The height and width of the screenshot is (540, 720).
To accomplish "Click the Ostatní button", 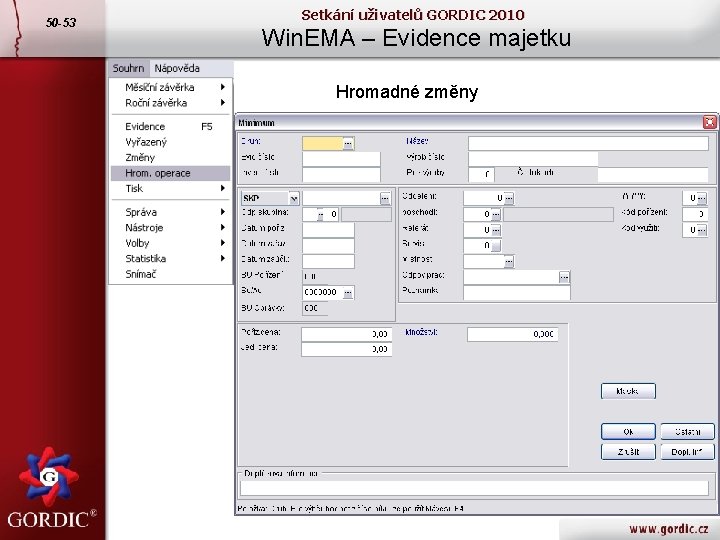I will (687, 432).
